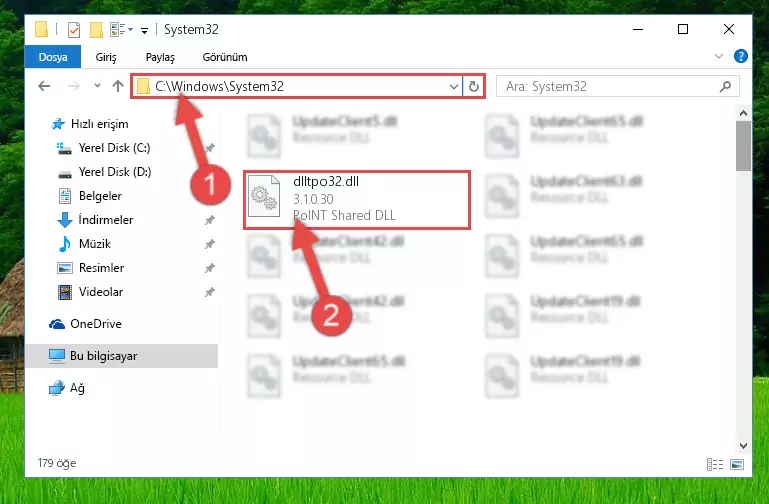The width and height of the screenshot is (769, 504).
Task: Open the blue Help question mark icon
Action: pyautogui.click(x=741, y=56)
